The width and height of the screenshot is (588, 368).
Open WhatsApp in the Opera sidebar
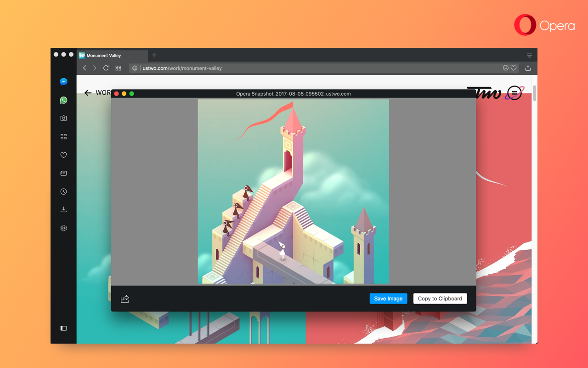[63, 100]
